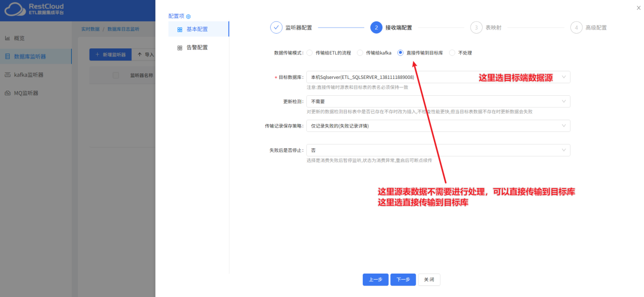Screen dimensions: 644x297
Task: Click step 2 接收端配置 progress indicator
Action: click(376, 28)
